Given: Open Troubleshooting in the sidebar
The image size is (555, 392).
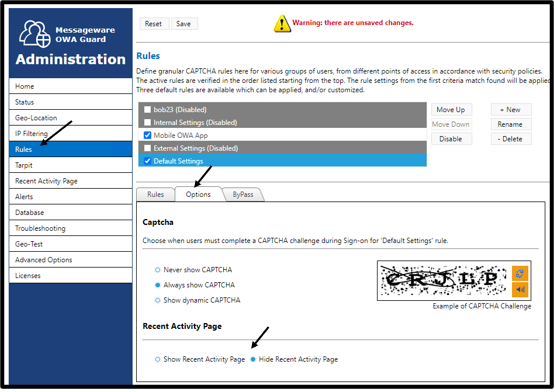Looking at the screenshot, I should [70, 228].
